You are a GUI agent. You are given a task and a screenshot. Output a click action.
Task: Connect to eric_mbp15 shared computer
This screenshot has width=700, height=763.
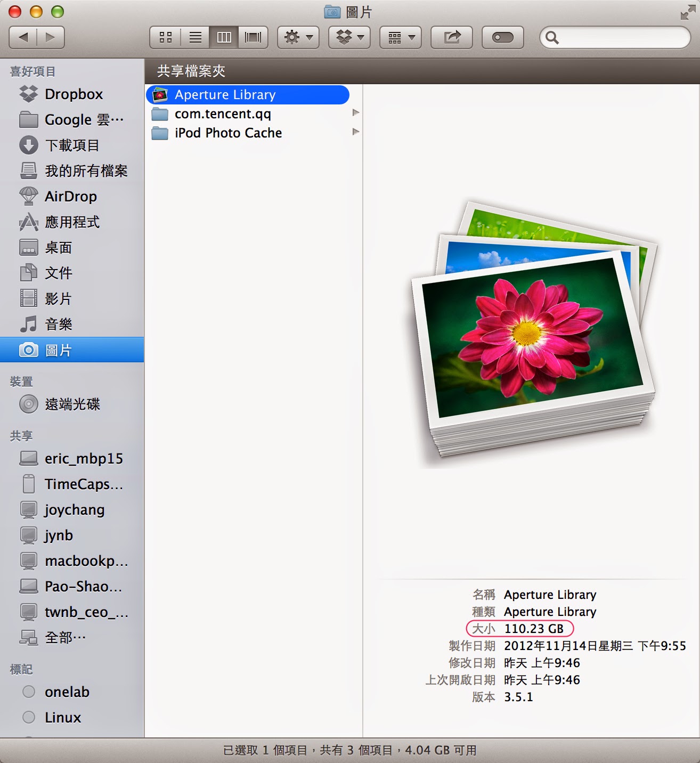pyautogui.click(x=72, y=459)
